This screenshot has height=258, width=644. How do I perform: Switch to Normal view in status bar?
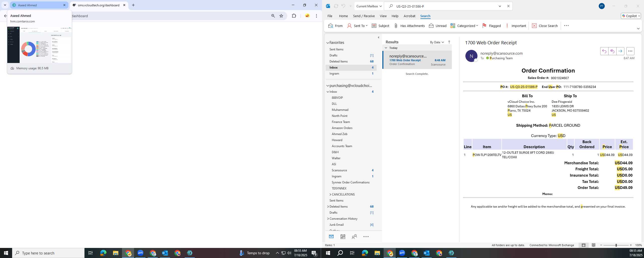[583, 245]
